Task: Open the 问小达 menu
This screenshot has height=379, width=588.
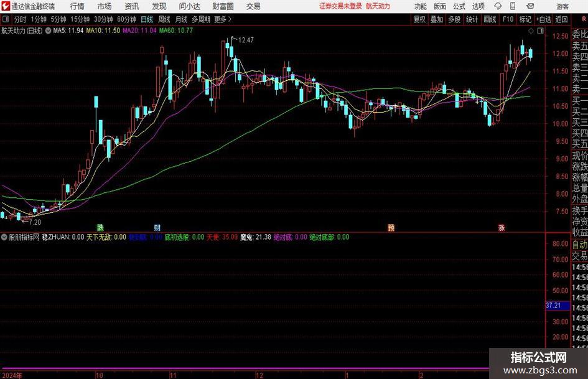Action: 189,6
